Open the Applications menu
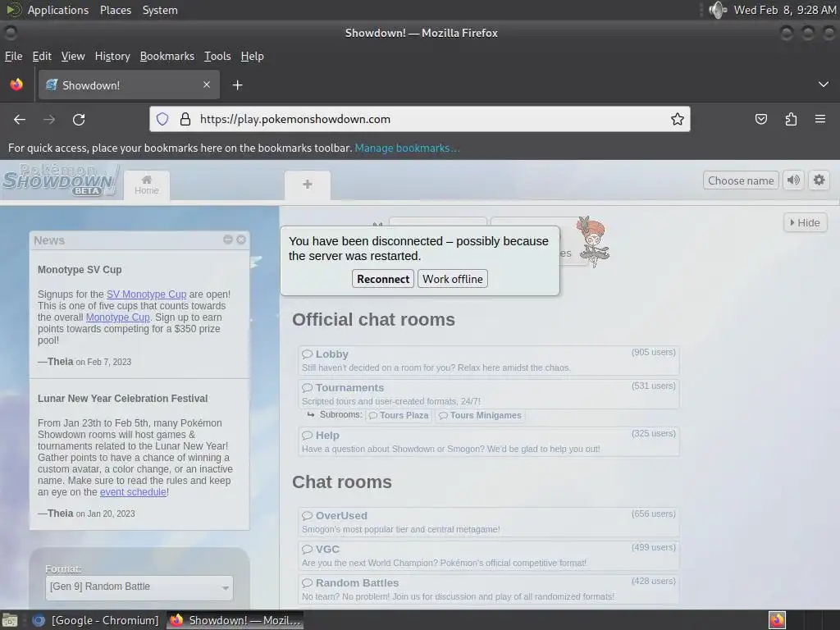 (x=58, y=10)
